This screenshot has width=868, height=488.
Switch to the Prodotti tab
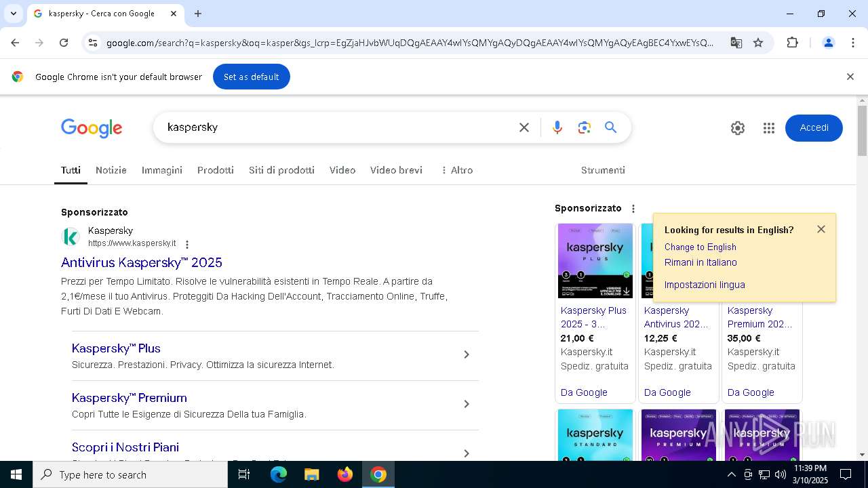point(216,170)
